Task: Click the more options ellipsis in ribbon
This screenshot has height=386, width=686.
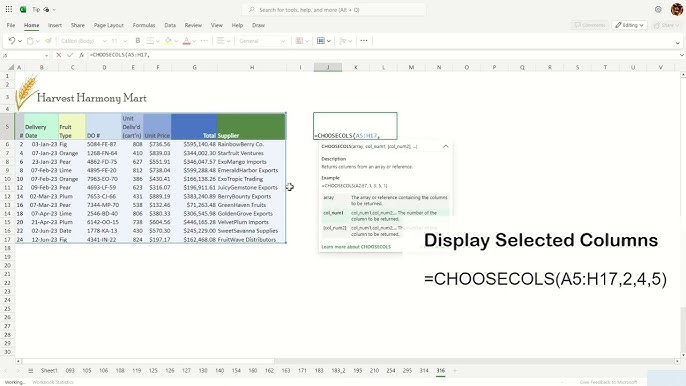Action: (x=364, y=41)
